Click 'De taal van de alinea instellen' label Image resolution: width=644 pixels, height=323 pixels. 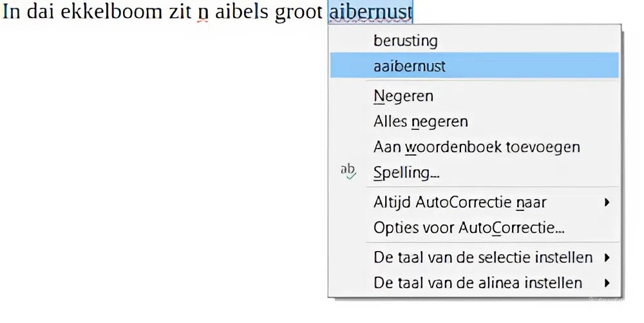478,283
